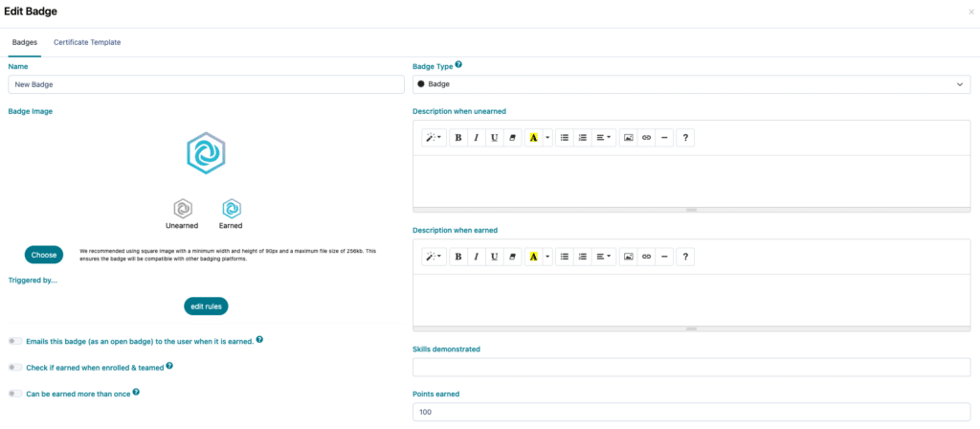Click the Choose image button

coord(44,255)
